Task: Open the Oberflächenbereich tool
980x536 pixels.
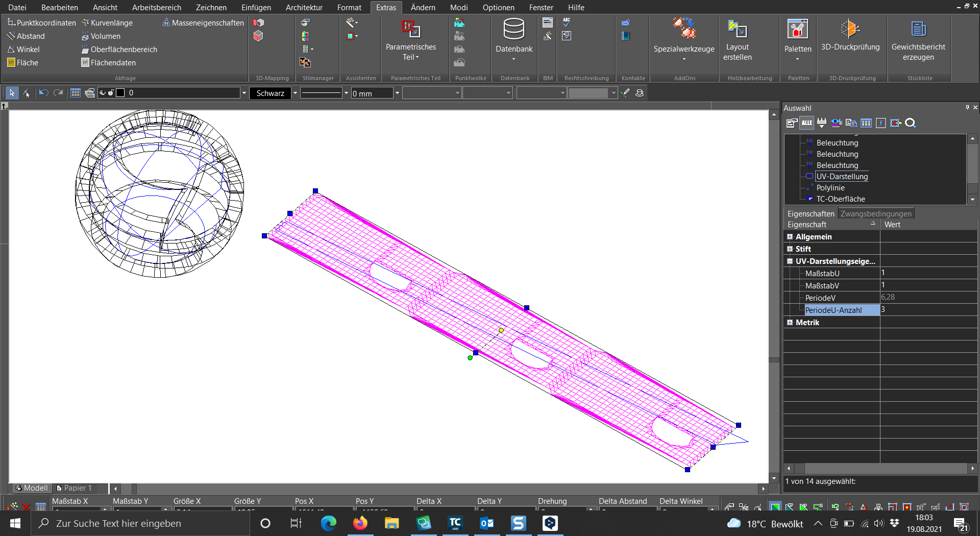Action: click(119, 49)
